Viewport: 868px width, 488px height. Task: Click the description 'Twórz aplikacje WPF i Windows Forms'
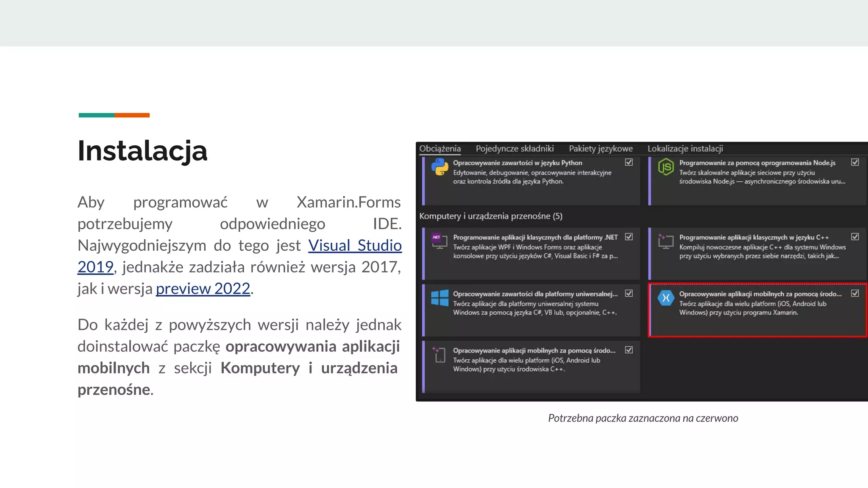tap(535, 252)
